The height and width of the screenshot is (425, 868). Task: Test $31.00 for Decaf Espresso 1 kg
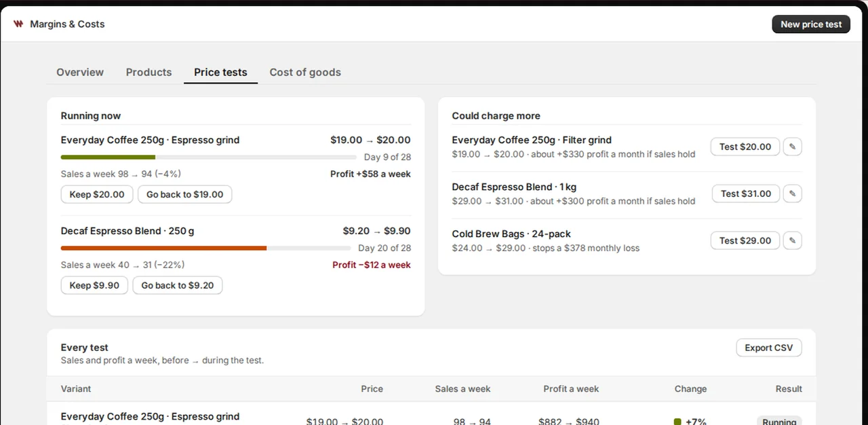coord(746,193)
